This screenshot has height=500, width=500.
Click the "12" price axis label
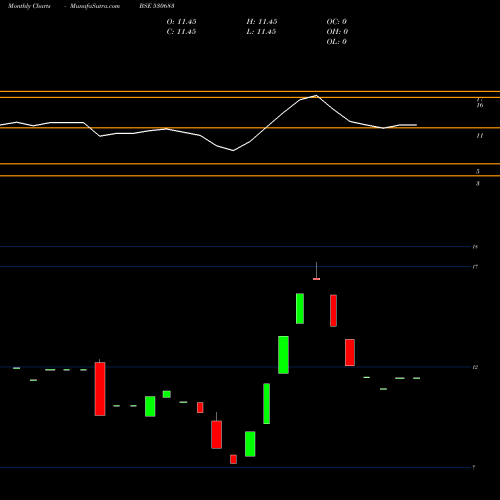point(475,367)
